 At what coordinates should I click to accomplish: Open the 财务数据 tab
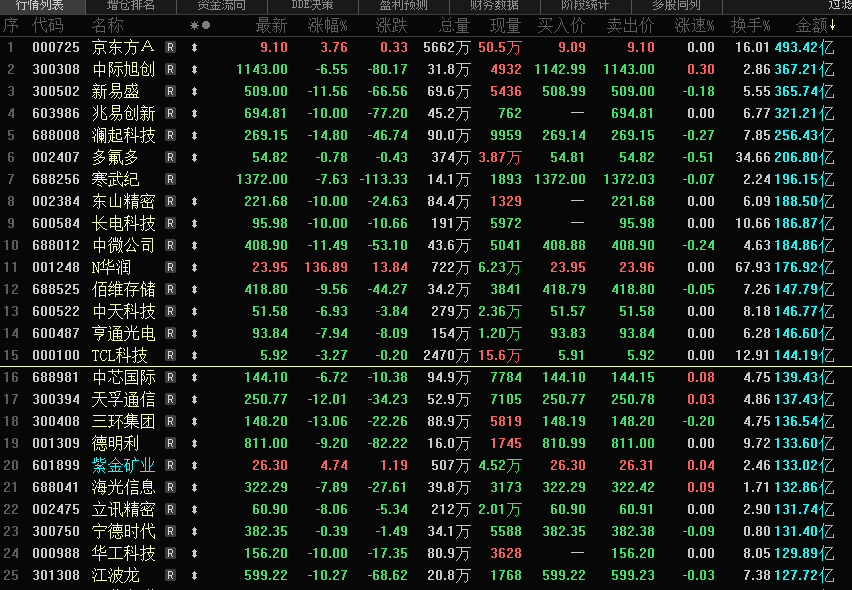(x=494, y=5)
